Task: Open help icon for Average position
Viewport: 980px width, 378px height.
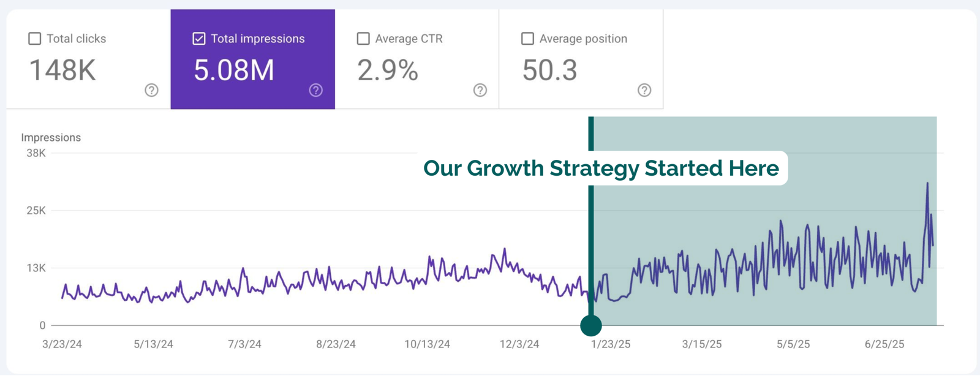Action: pos(644,90)
